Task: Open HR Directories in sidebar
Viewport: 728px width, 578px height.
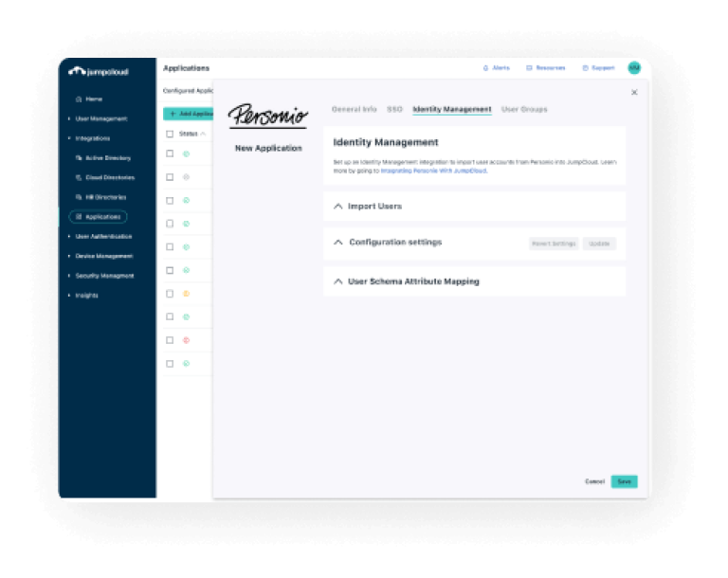Action: [100, 197]
